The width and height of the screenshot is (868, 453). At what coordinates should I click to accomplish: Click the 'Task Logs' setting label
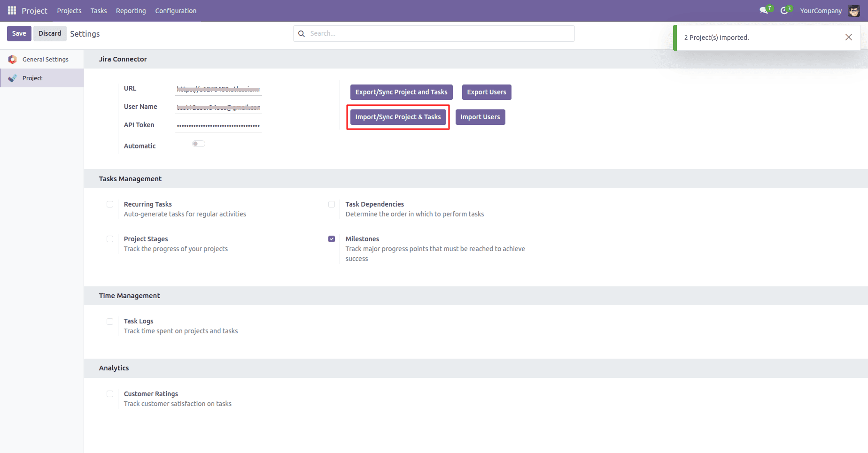pyautogui.click(x=139, y=321)
